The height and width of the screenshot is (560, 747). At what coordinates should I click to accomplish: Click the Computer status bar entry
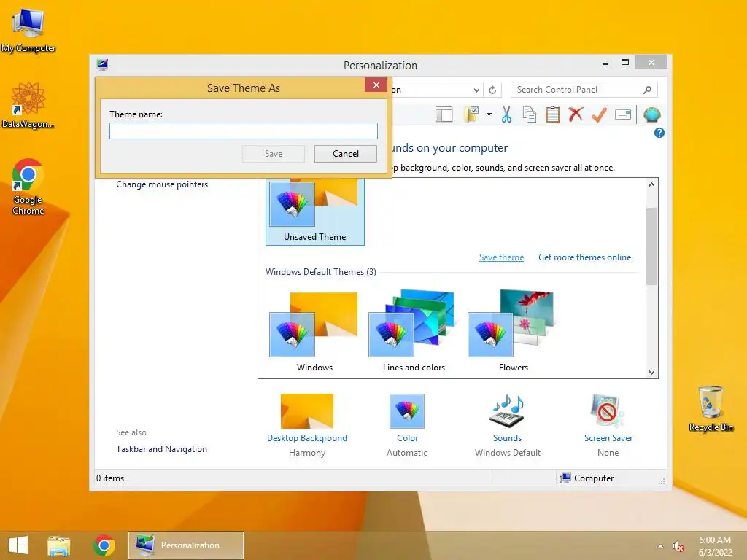coord(587,478)
